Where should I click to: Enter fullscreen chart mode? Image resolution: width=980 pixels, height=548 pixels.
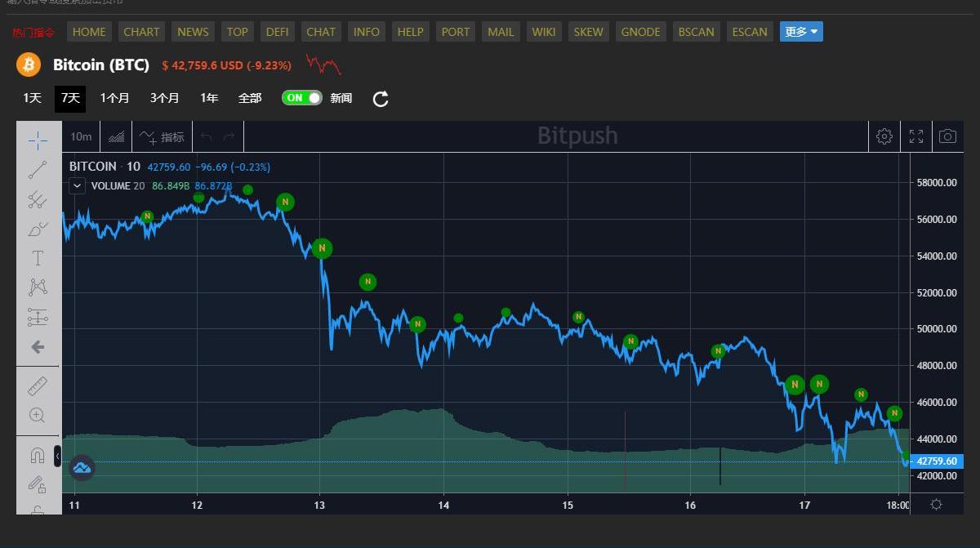916,136
